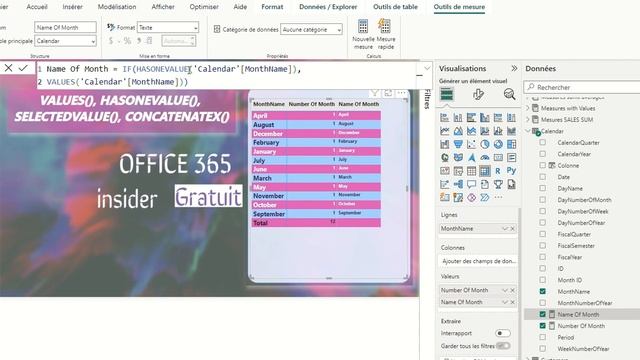Check the FiscalQuarter field

coord(542,234)
